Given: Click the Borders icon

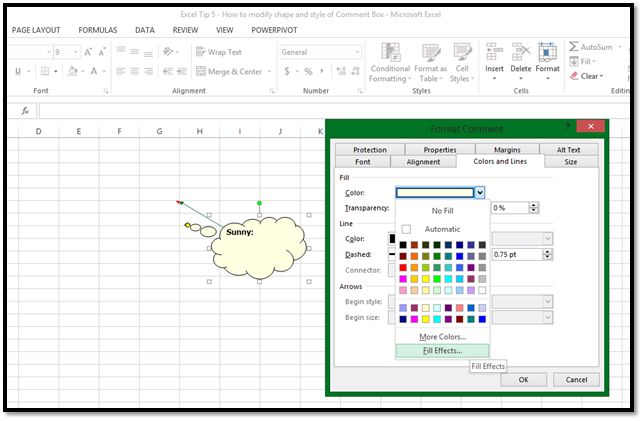Looking at the screenshot, I should pyautogui.click(x=45, y=71).
